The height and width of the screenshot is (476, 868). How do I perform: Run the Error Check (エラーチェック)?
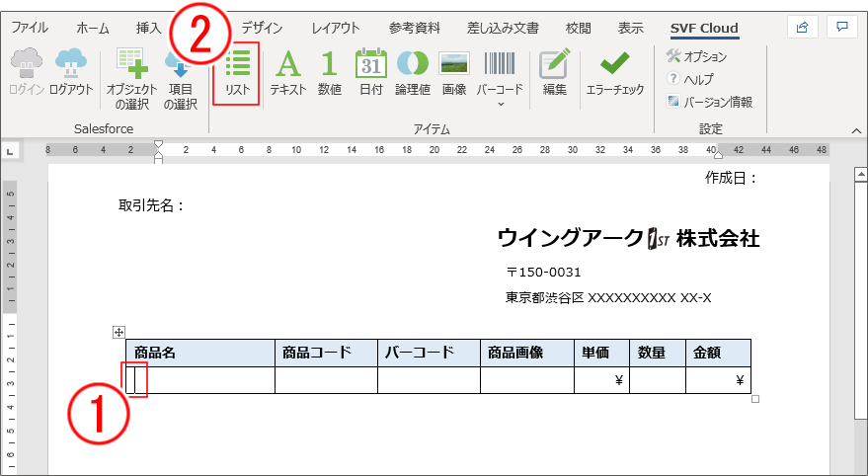615,72
